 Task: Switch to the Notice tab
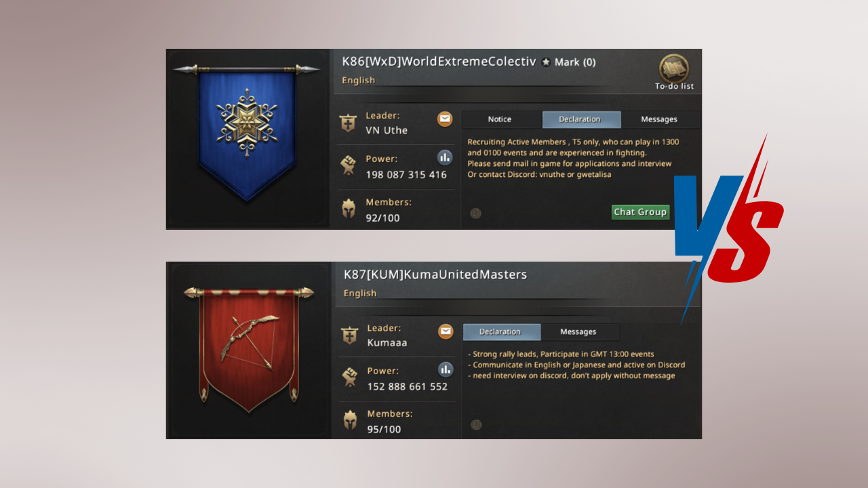500,119
